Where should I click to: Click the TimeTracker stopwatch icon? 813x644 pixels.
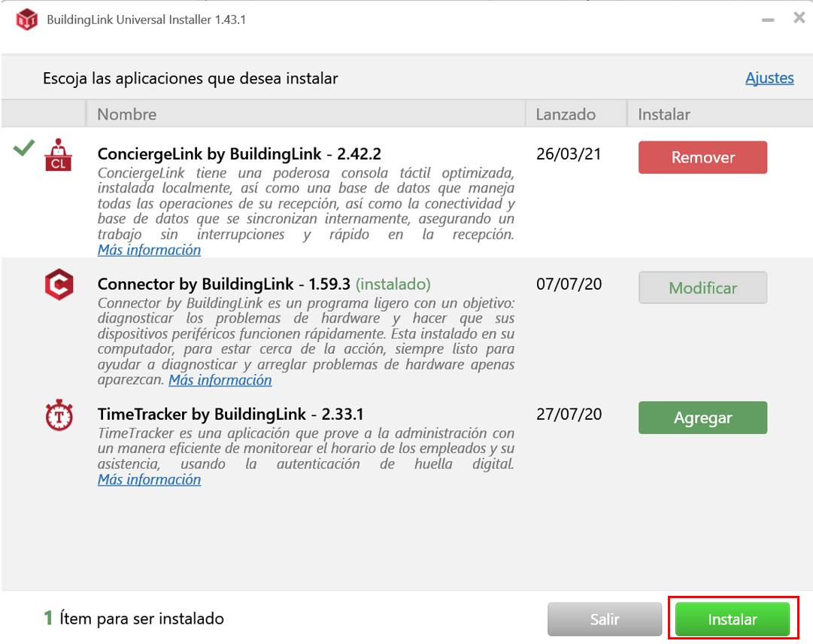(x=59, y=415)
